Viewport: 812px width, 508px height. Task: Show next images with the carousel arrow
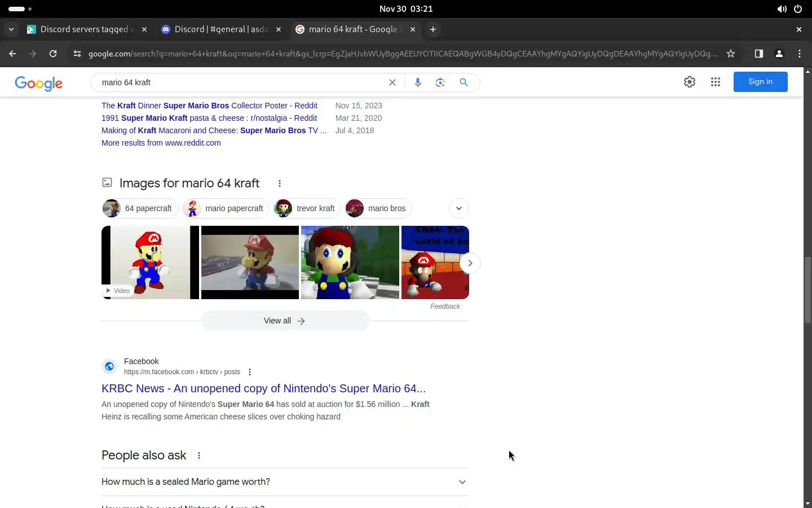tap(470, 263)
